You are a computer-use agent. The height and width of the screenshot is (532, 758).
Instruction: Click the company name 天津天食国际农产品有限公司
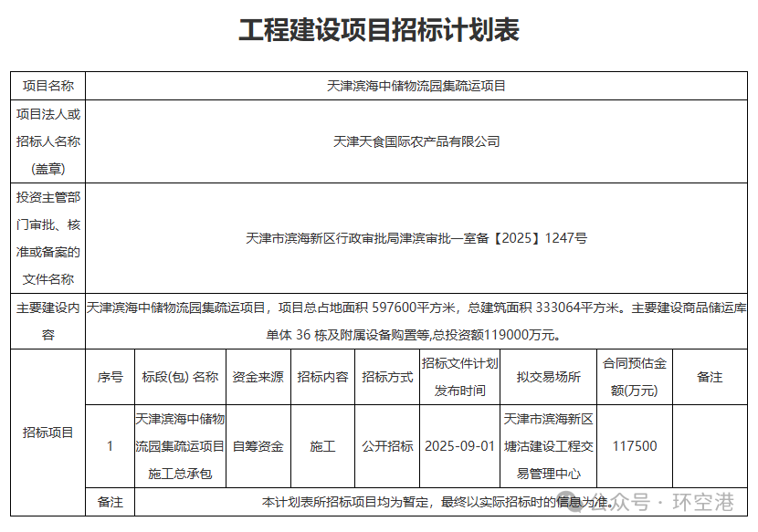[416, 141]
